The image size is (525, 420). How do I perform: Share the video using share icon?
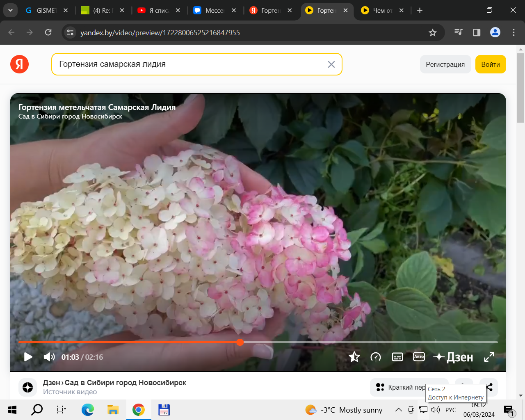coord(489,387)
